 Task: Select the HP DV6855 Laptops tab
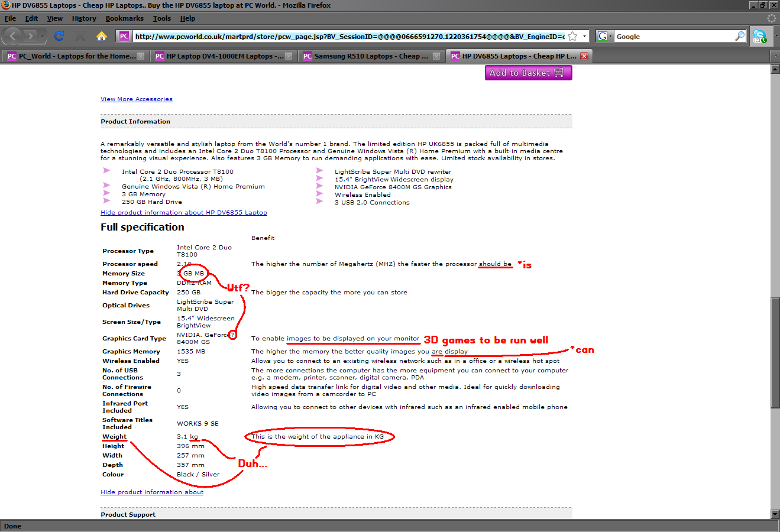pyautogui.click(x=519, y=56)
